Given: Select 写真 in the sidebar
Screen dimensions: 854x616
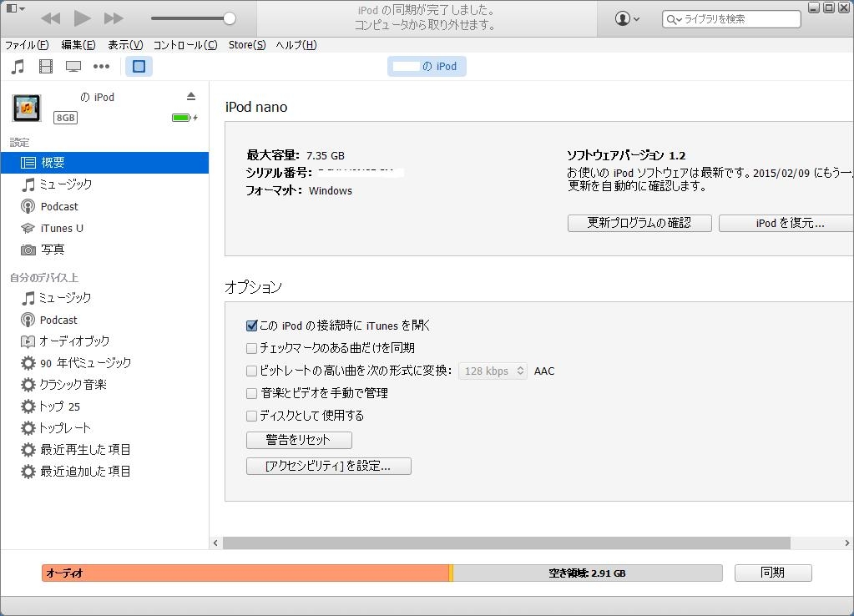Looking at the screenshot, I should [104, 250].
